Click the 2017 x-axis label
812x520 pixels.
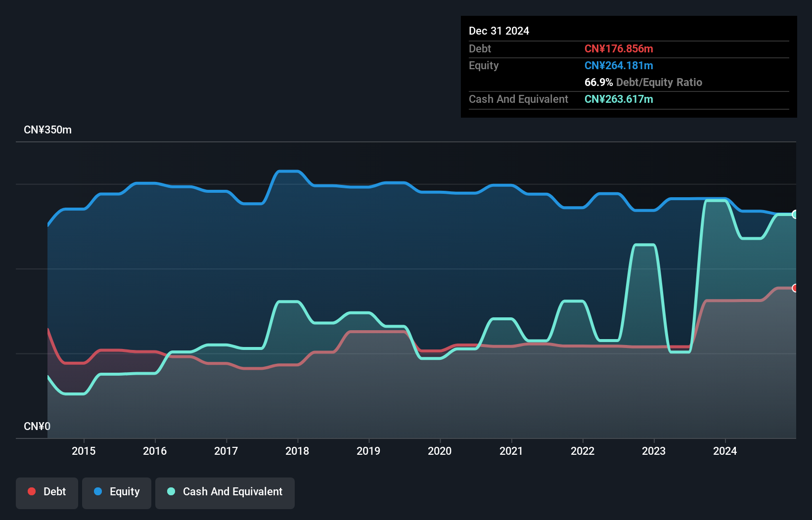(226, 451)
